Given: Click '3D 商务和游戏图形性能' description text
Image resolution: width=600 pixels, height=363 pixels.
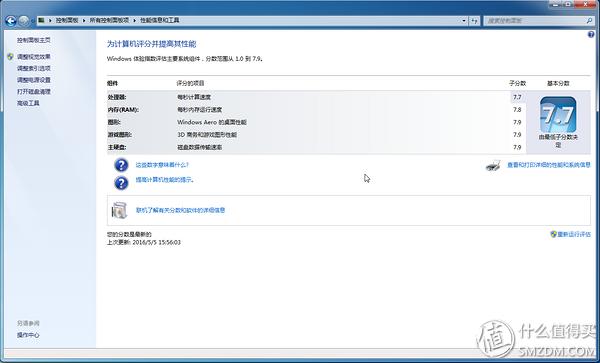Looking at the screenshot, I should click(207, 135).
